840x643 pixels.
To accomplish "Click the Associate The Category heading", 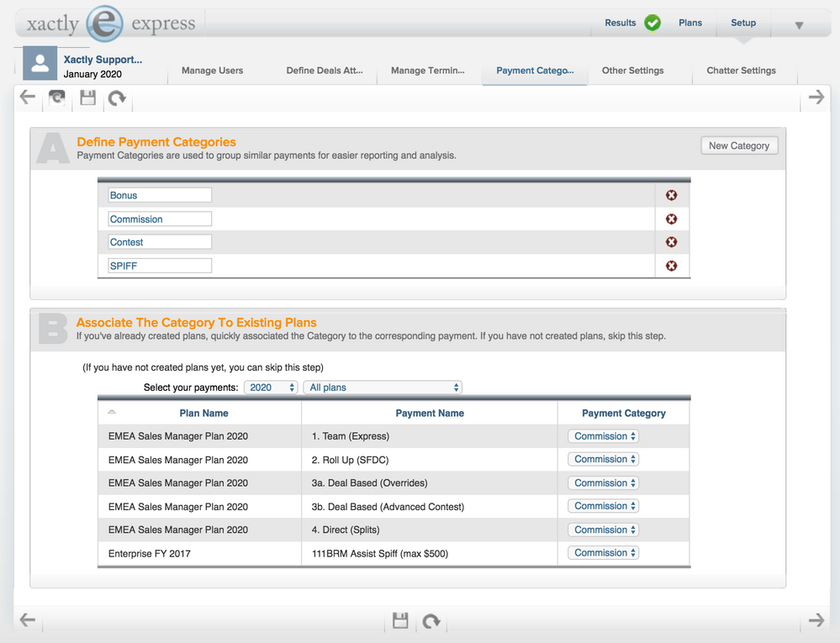I will coord(196,322).
